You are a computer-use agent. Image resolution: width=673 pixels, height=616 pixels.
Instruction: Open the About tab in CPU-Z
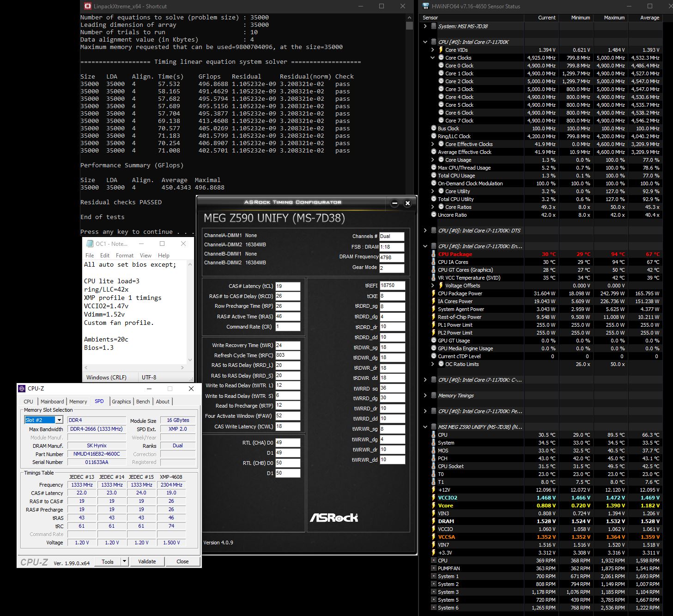point(163,402)
